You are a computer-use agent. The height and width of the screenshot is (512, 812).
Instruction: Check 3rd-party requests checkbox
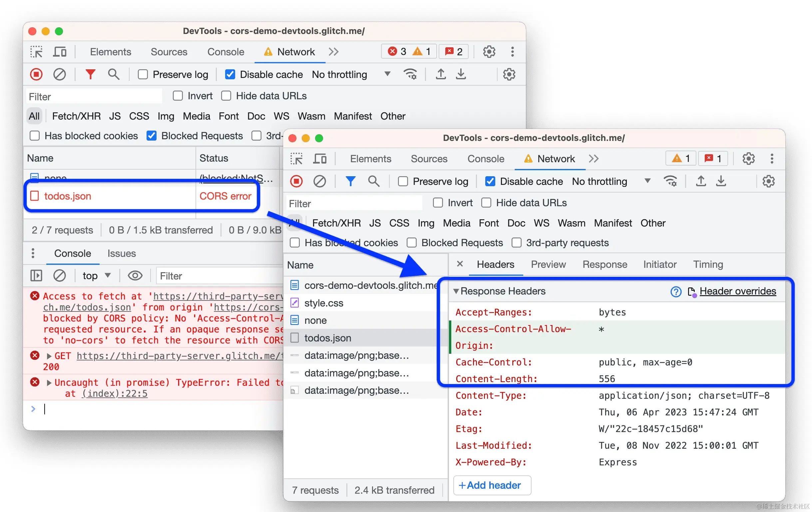point(516,243)
